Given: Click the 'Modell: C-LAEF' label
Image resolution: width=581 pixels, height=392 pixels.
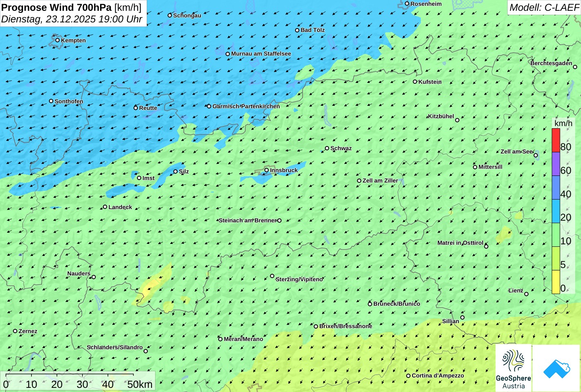Looking at the screenshot, I should tap(544, 7).
